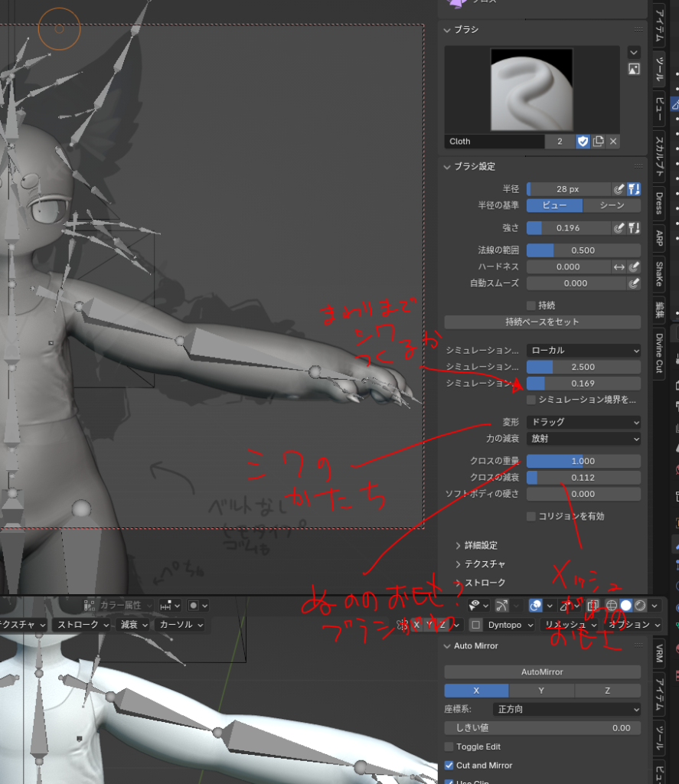
Task: Unlink the Cloth brush with X icon
Action: click(x=613, y=142)
